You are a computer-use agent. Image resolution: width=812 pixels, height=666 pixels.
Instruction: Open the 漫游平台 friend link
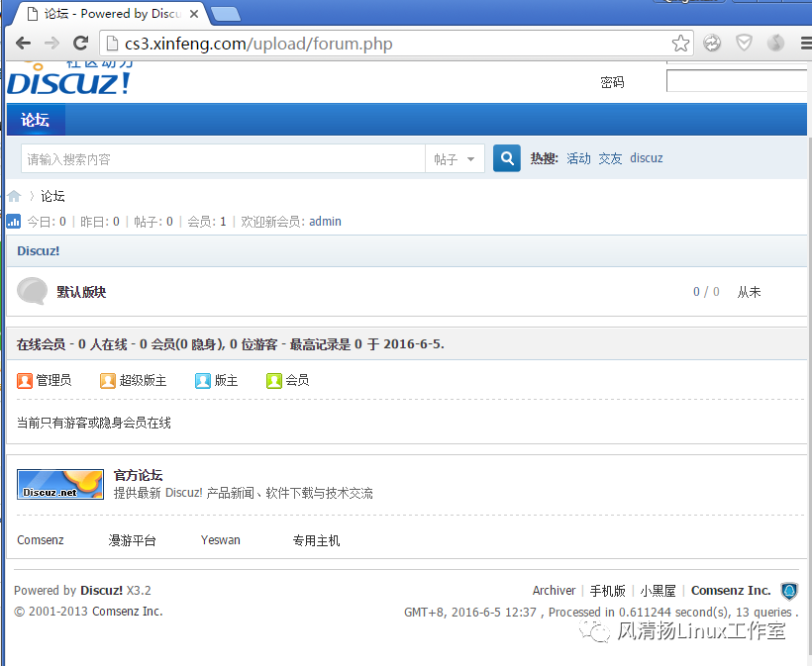tap(132, 540)
